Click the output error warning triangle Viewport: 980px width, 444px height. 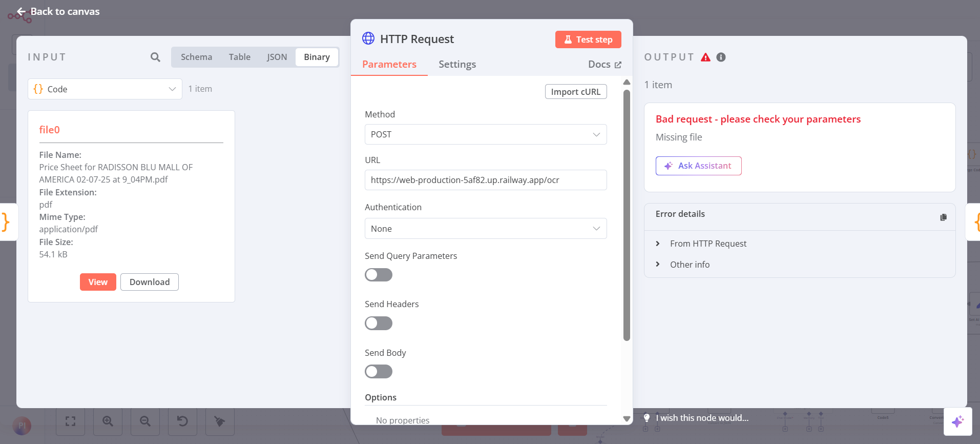705,57
